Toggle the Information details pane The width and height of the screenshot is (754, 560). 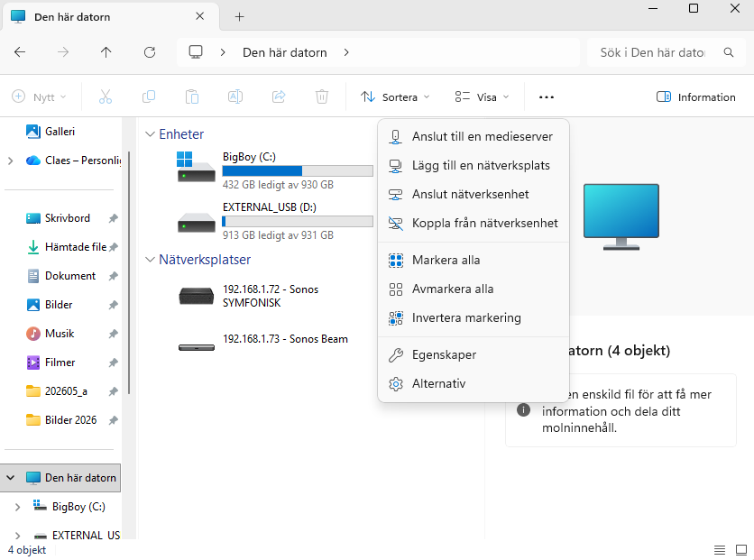pyautogui.click(x=695, y=97)
